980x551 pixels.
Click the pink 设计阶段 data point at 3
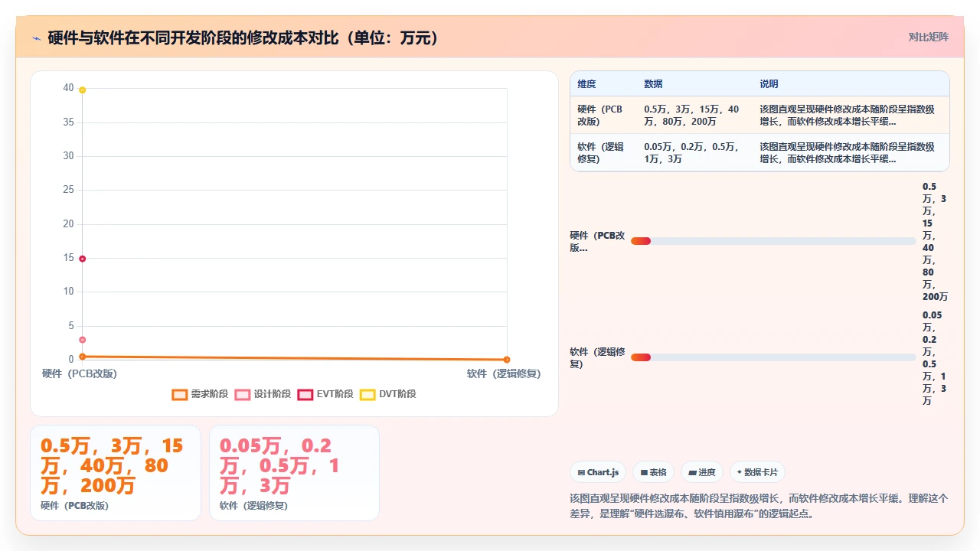(x=82, y=340)
